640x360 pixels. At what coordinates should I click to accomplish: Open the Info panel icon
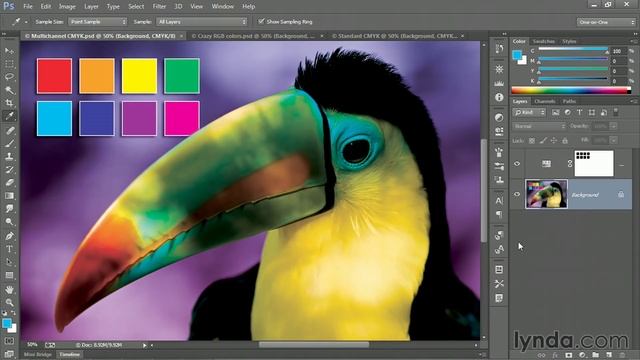click(x=499, y=97)
